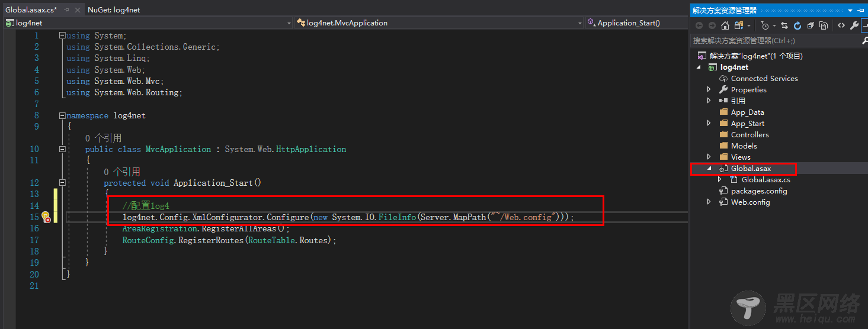The image size is (868, 329).
Task: Click the Home icon in Solution Explorer toolbar
Action: (725, 25)
